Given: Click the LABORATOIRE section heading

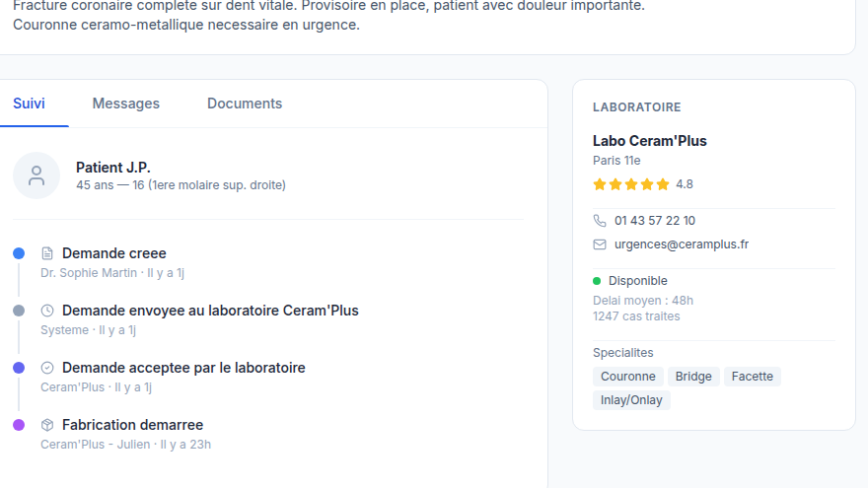Looking at the screenshot, I should pyautogui.click(x=636, y=107).
